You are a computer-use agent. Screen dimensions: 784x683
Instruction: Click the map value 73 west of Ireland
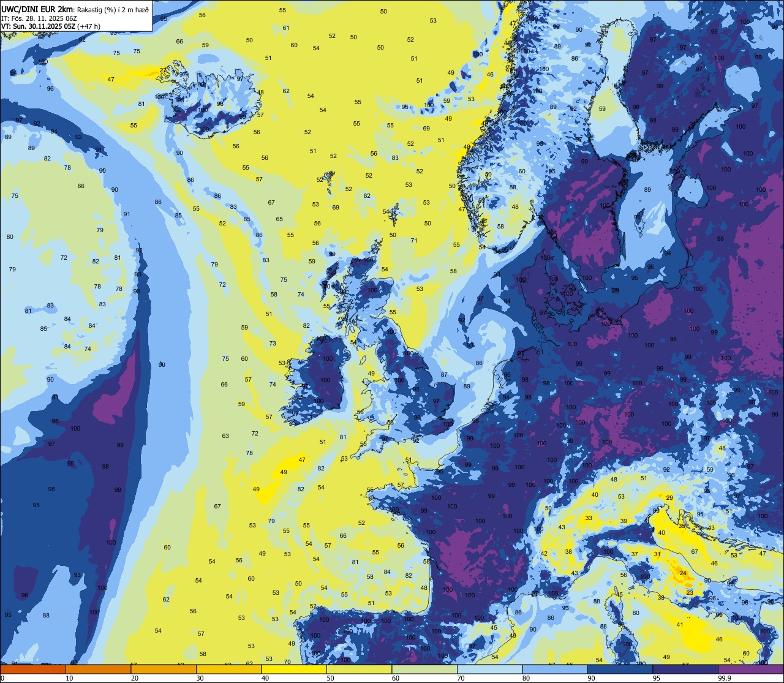point(273,343)
